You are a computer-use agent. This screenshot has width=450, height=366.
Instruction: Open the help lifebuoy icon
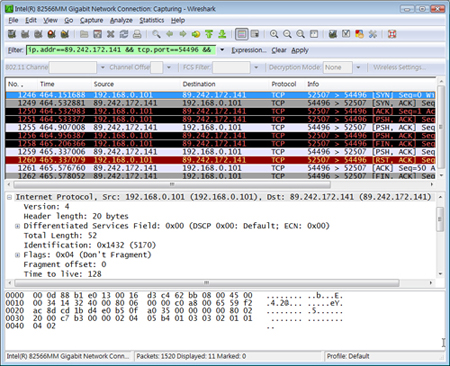pyautogui.click(x=392, y=34)
